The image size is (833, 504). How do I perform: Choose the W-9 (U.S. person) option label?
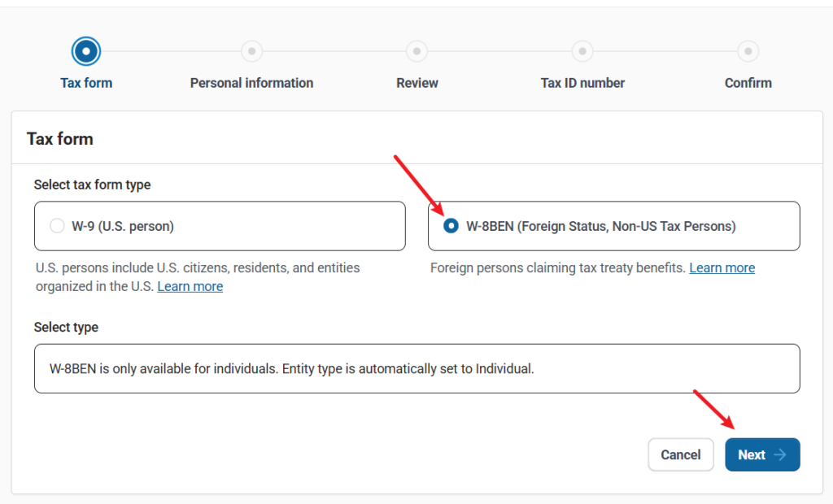[x=122, y=226]
